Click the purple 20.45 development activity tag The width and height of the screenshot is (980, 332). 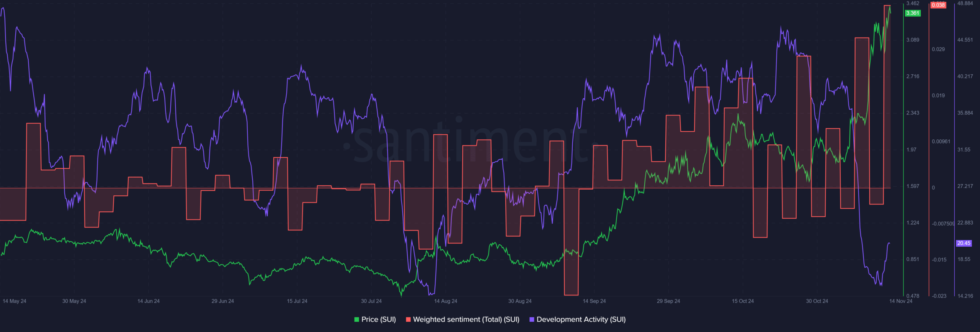tap(964, 243)
